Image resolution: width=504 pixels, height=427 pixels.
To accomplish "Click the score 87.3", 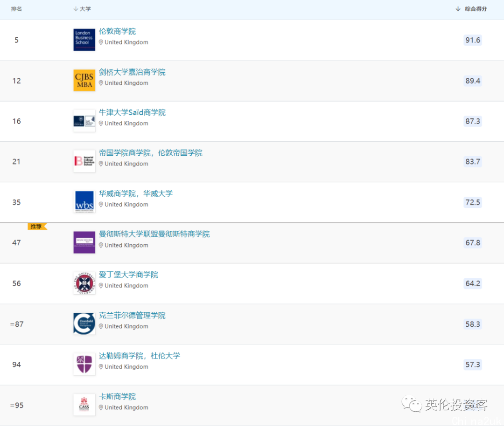I will pos(472,121).
